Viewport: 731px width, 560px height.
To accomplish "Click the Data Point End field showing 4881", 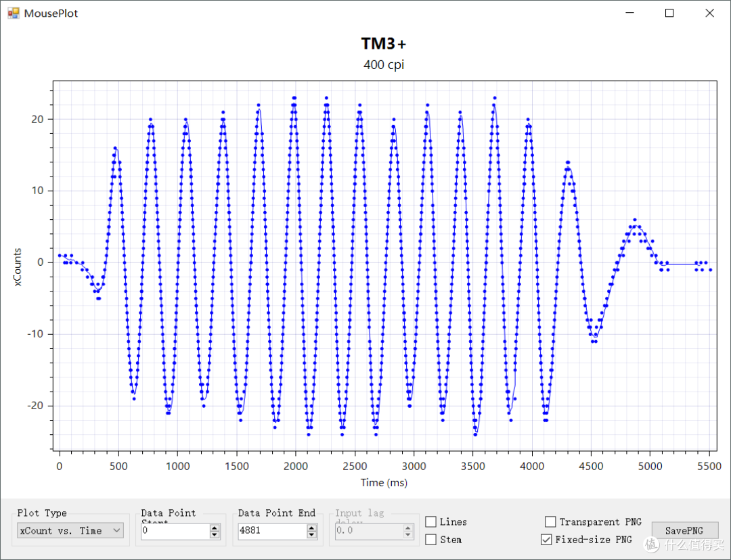I will tap(272, 531).
